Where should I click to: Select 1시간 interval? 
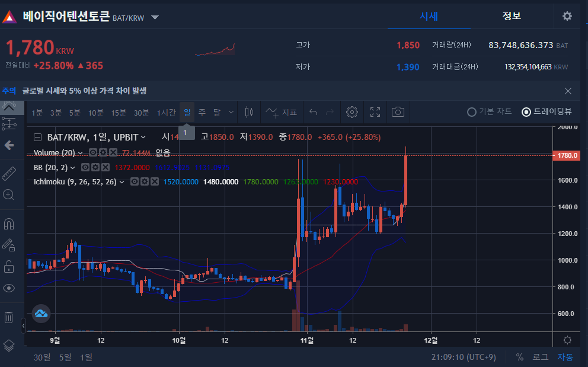point(166,113)
